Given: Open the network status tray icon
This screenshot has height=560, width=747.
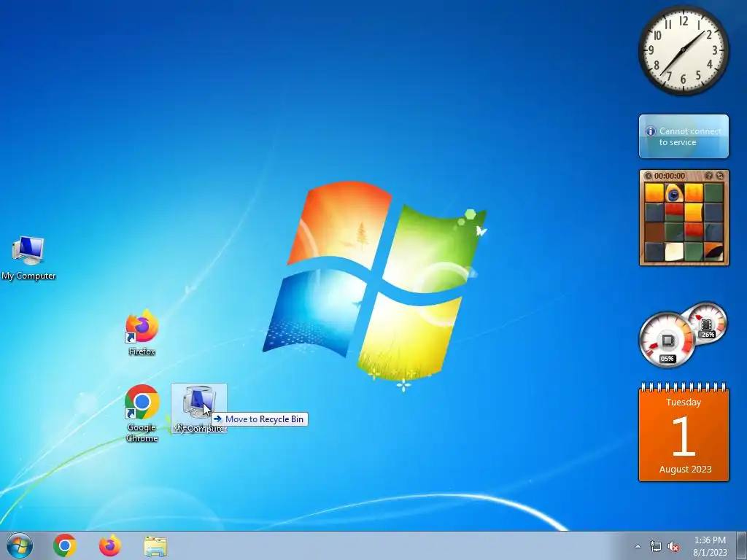Looking at the screenshot, I should point(656,547).
